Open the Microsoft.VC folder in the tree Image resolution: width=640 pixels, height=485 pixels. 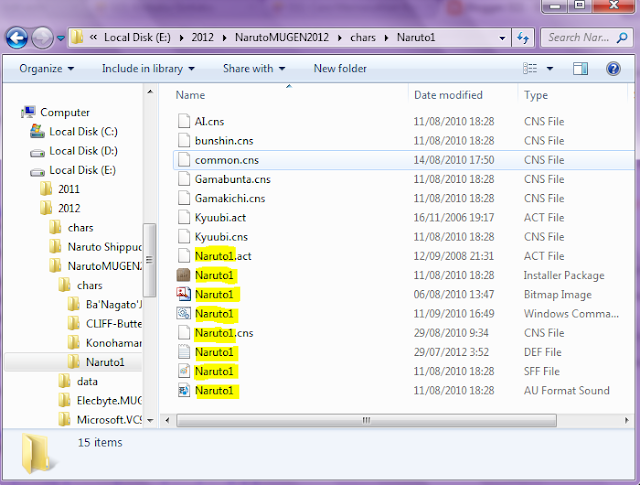[x=109, y=420]
